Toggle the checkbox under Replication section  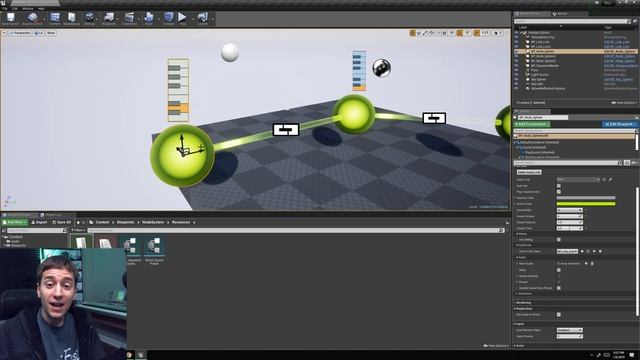pyautogui.click(x=559, y=315)
